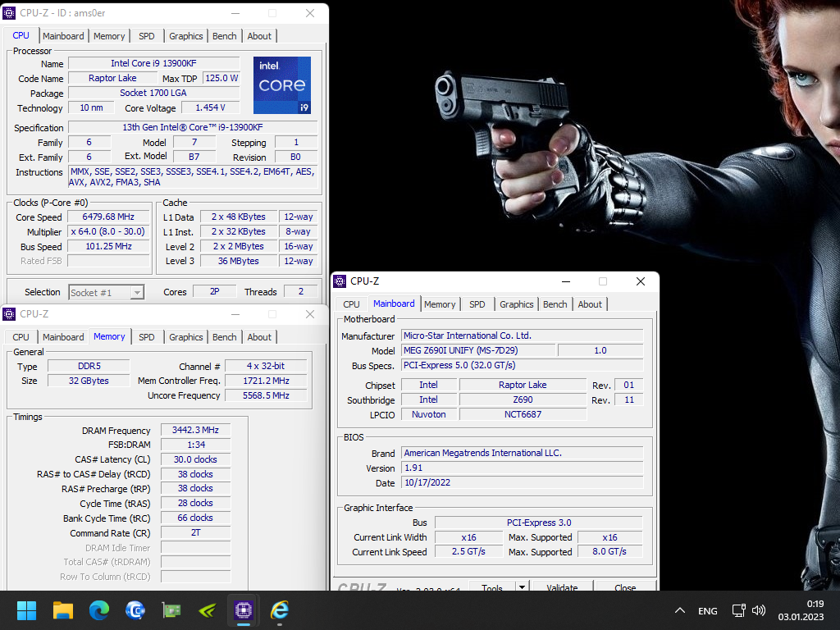The image size is (840, 630).
Task: Click the Close button beside Validate
Action: coord(625,586)
